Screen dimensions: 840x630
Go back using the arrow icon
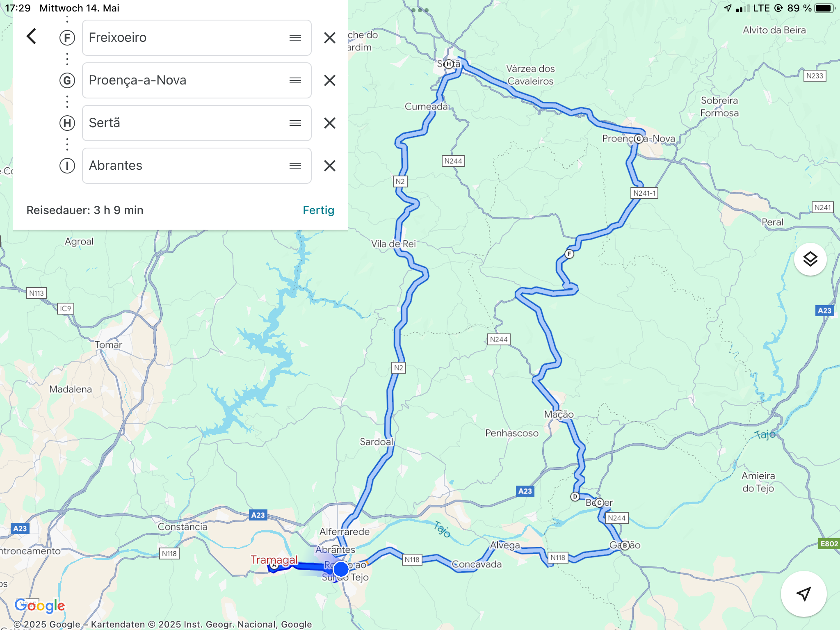pos(32,37)
